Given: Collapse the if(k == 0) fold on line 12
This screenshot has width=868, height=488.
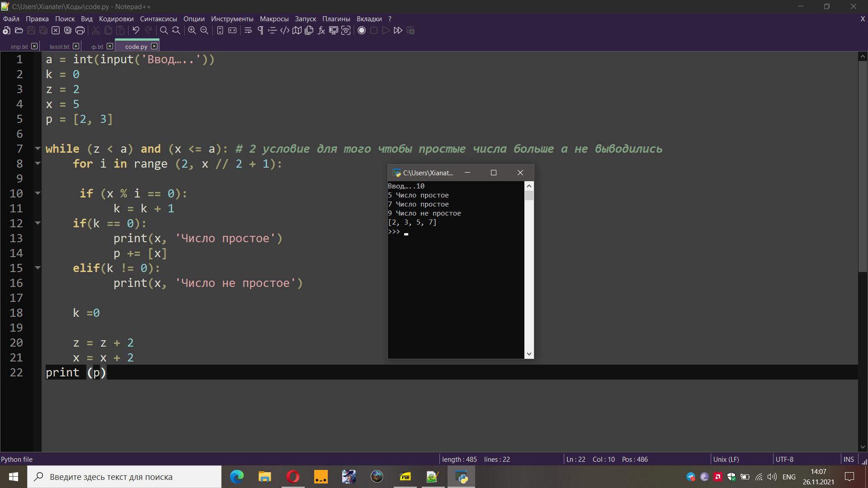Looking at the screenshot, I should (38, 223).
